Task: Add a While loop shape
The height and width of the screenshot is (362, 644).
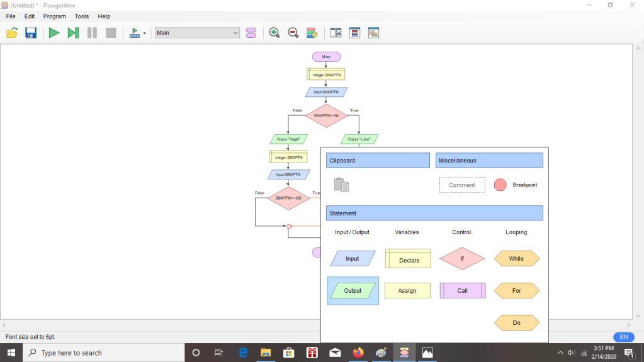Action: point(516,259)
